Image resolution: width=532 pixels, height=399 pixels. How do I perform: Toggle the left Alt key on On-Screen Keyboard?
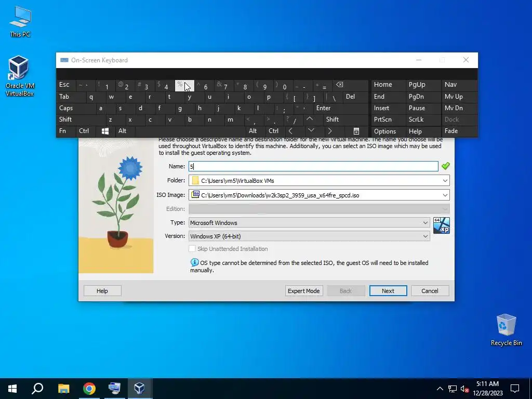[125, 131]
